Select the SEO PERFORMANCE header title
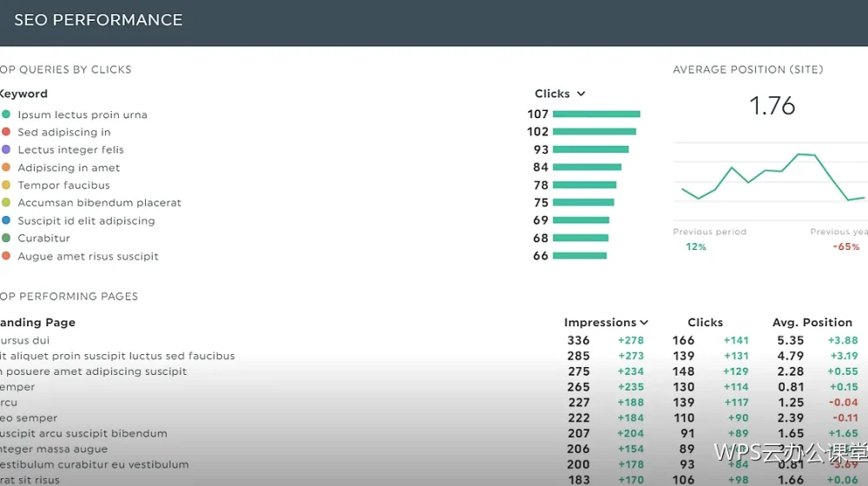Screen dimensions: 868x486 tap(98, 20)
